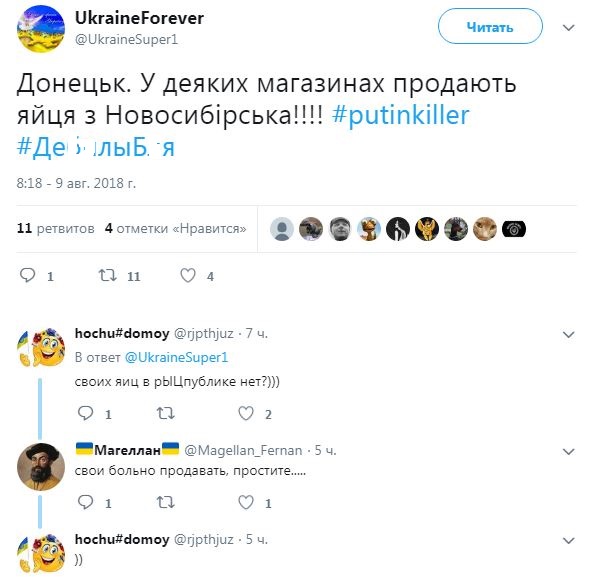Expand options chevron on Магеллан's reply
The width and height of the screenshot is (594, 577).
[x=569, y=452]
